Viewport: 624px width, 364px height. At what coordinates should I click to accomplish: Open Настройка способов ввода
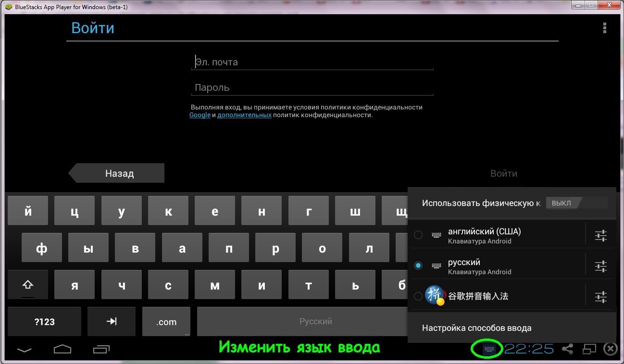512,328
